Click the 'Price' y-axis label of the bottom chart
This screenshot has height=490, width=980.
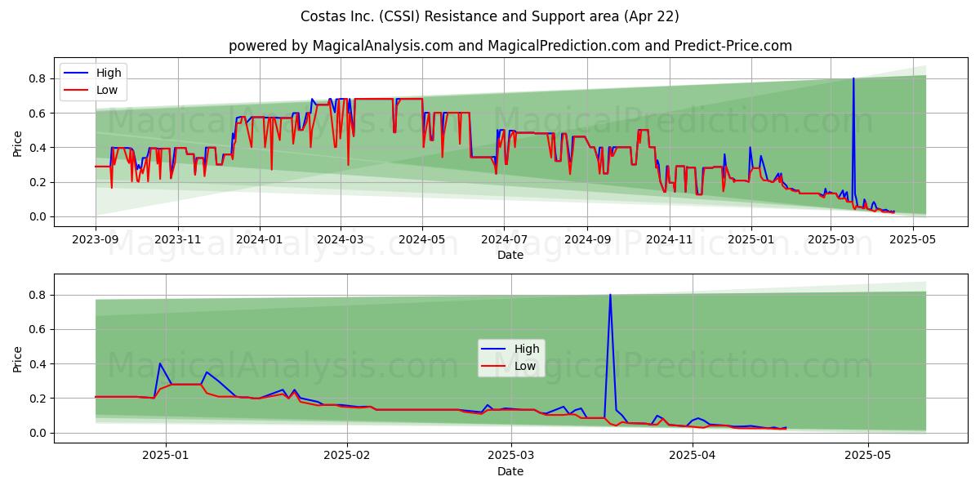coord(18,358)
